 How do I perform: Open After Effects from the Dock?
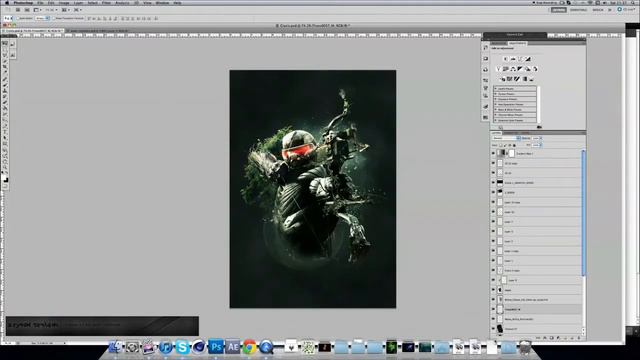click(233, 347)
